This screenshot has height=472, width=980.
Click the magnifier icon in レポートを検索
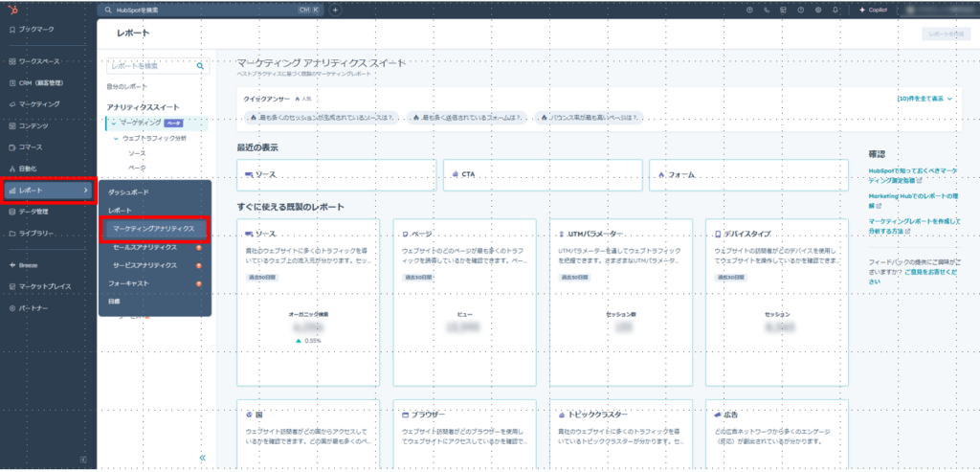click(x=200, y=65)
